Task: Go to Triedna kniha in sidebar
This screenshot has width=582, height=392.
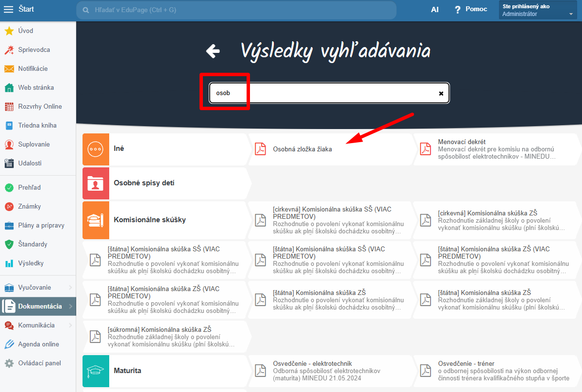Action: pos(38,125)
